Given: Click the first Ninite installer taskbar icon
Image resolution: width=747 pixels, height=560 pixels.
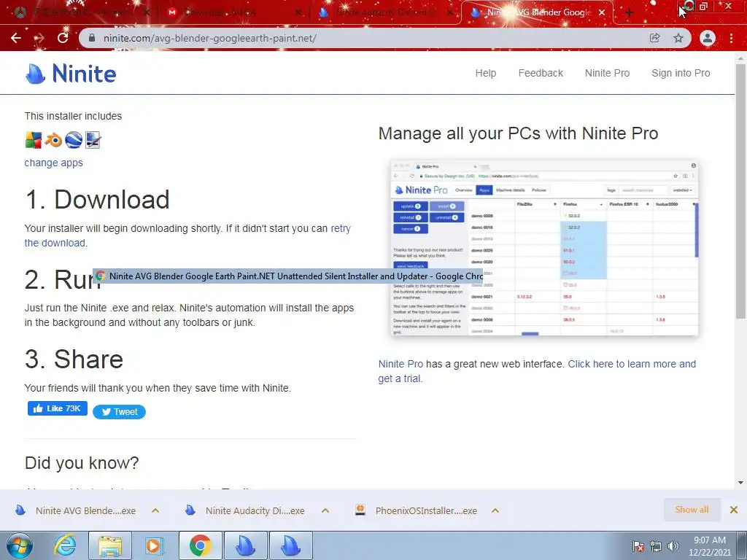Looking at the screenshot, I should coord(245,545).
